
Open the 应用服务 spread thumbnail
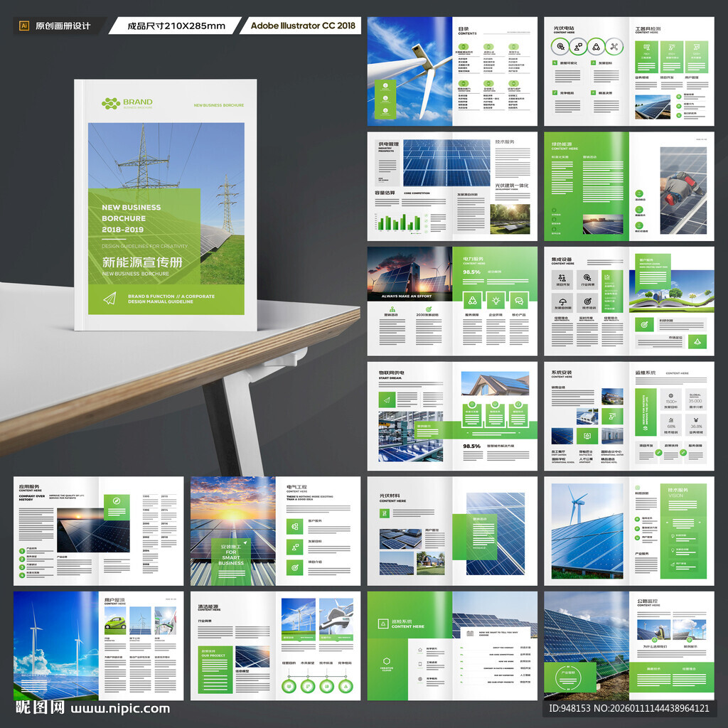(98, 530)
